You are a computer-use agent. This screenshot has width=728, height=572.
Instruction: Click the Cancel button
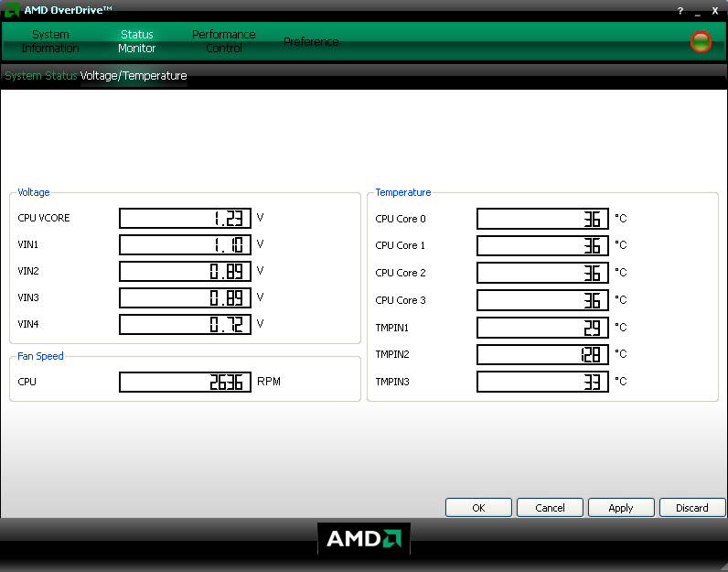pos(550,507)
